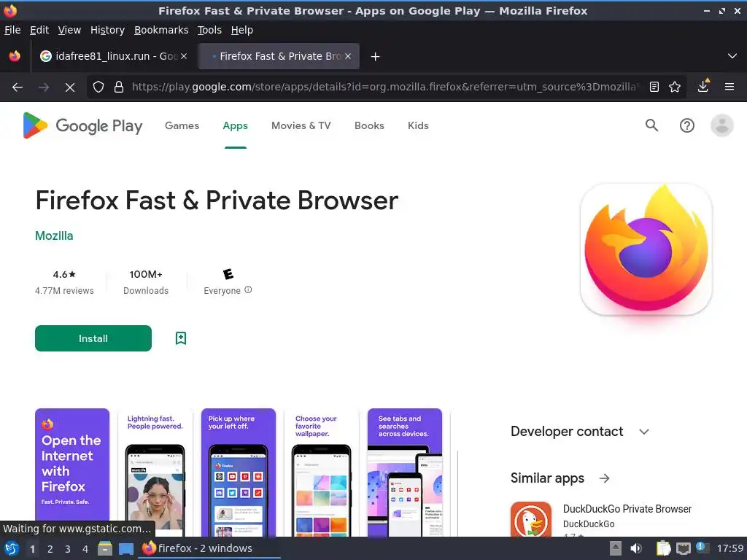Open the DuckDuckGo app icon
This screenshot has width=747, height=560.
tap(531, 519)
